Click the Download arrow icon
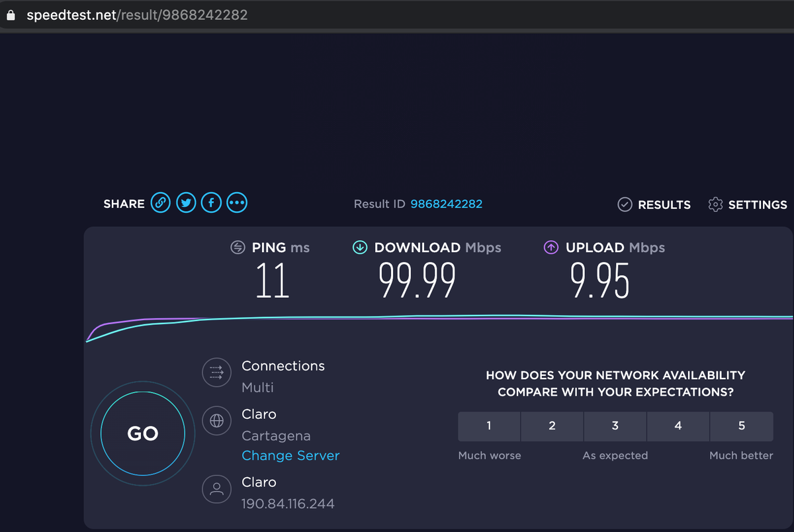 [360, 247]
